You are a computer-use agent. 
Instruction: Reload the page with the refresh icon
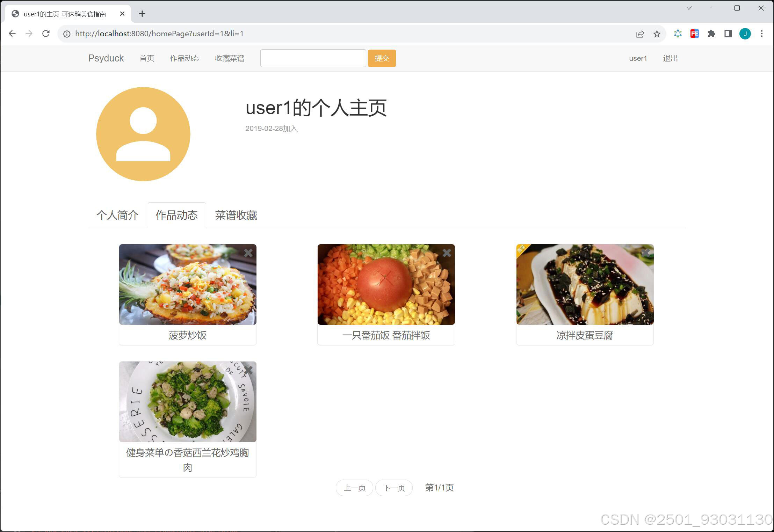46,34
